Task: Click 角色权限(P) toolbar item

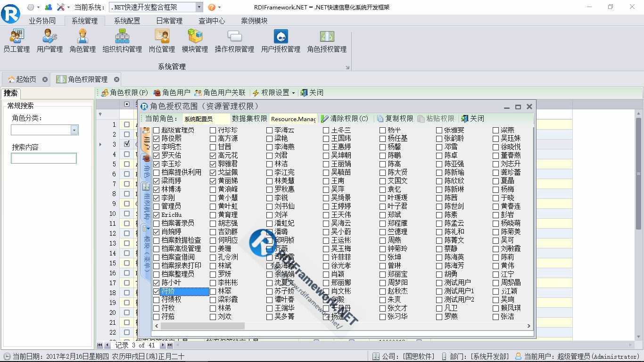Action: coord(124,93)
